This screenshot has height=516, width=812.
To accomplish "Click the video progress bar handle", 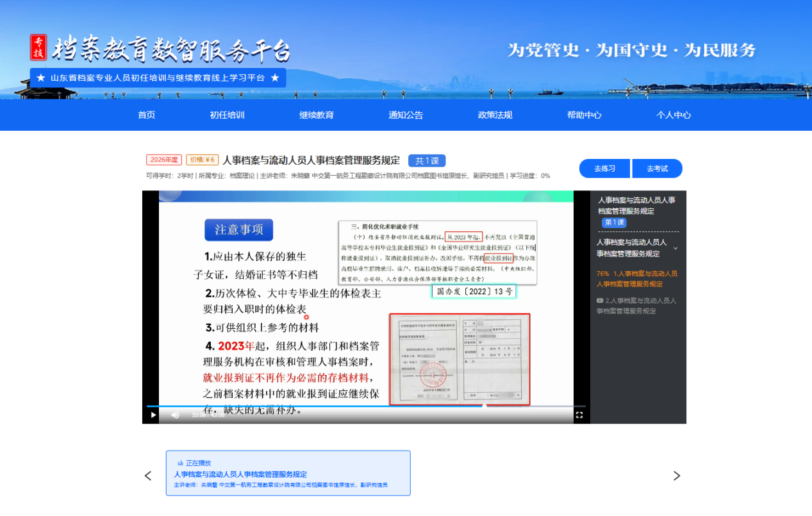I will tap(485, 406).
